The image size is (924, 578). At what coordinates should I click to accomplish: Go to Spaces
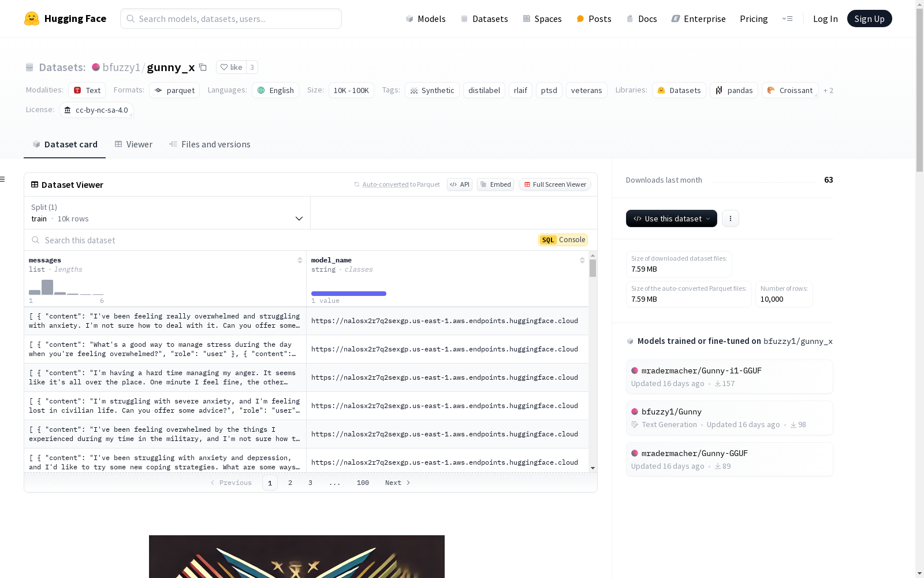[542, 18]
